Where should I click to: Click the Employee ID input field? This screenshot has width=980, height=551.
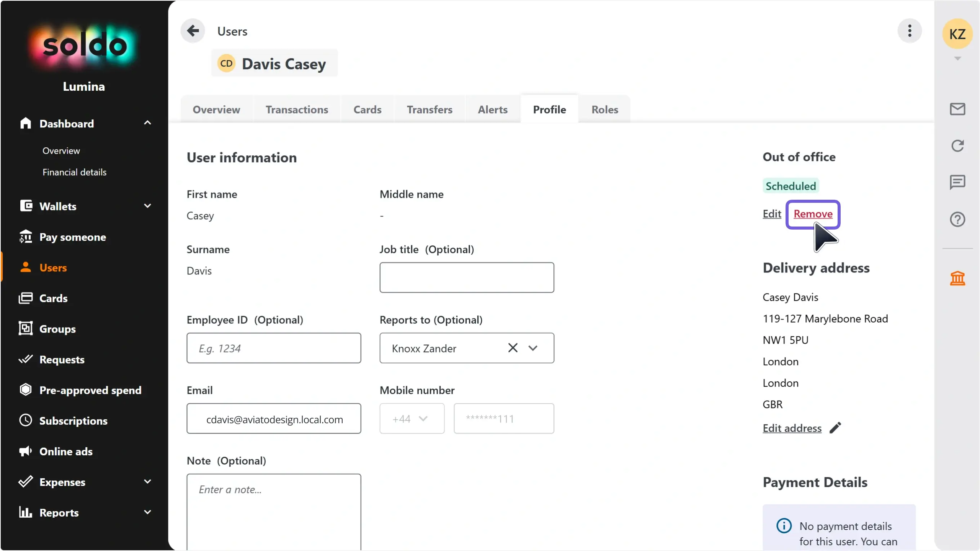pos(274,348)
